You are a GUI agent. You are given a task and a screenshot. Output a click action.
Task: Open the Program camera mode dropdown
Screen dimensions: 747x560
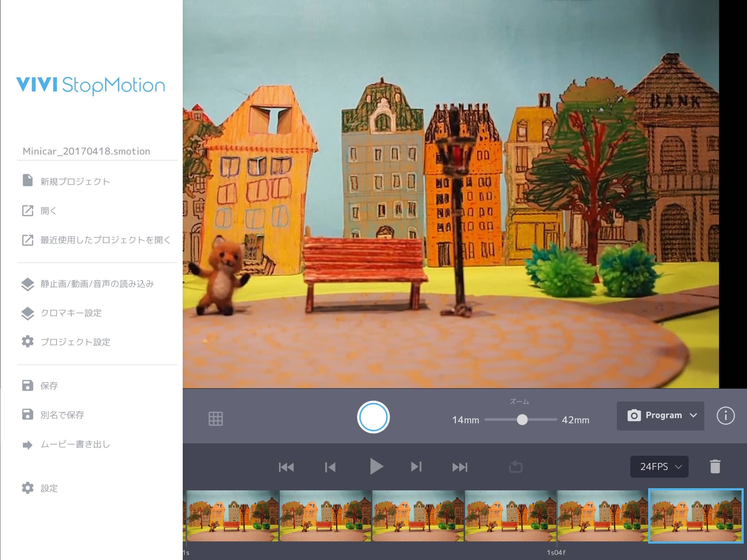pyautogui.click(x=660, y=416)
